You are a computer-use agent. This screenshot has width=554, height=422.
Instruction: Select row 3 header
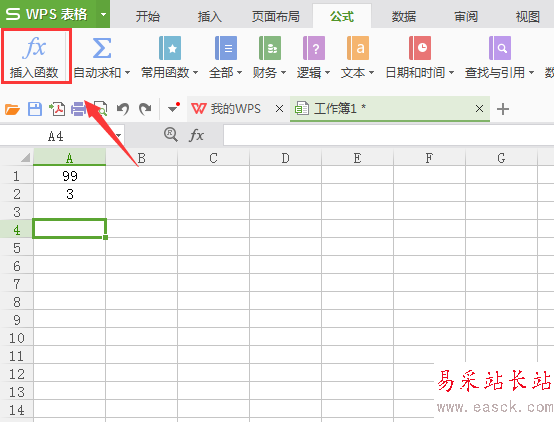click(x=17, y=212)
